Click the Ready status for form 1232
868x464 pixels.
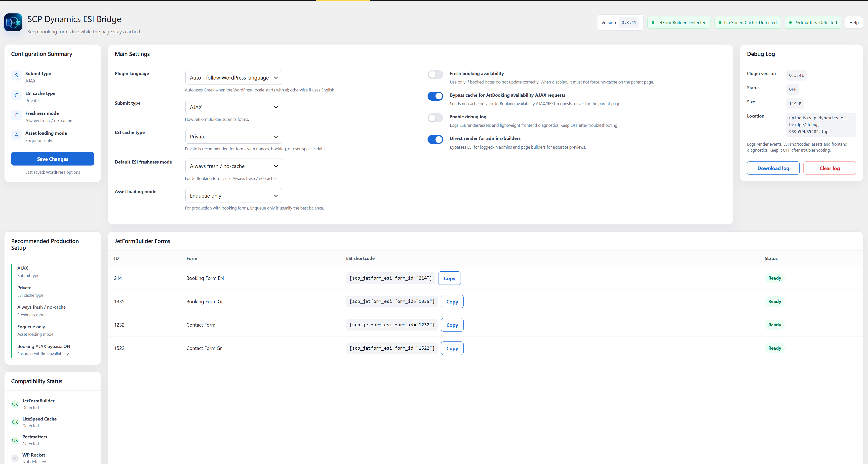[x=774, y=325]
